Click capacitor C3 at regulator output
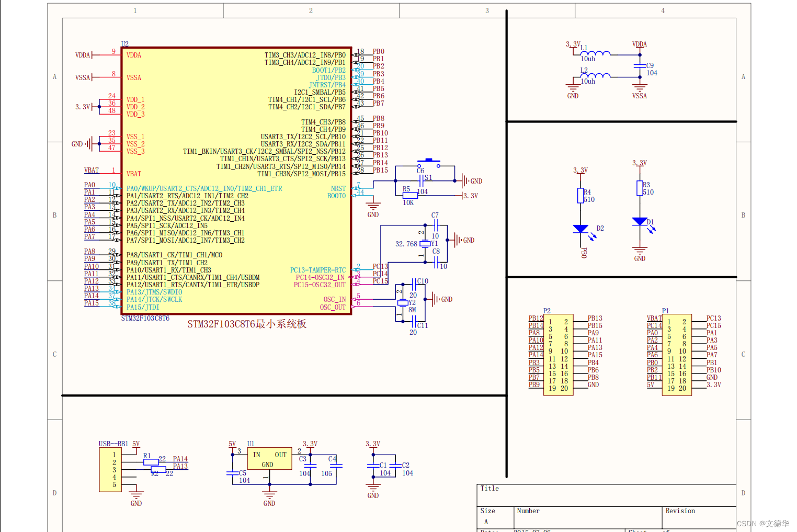 311,466
